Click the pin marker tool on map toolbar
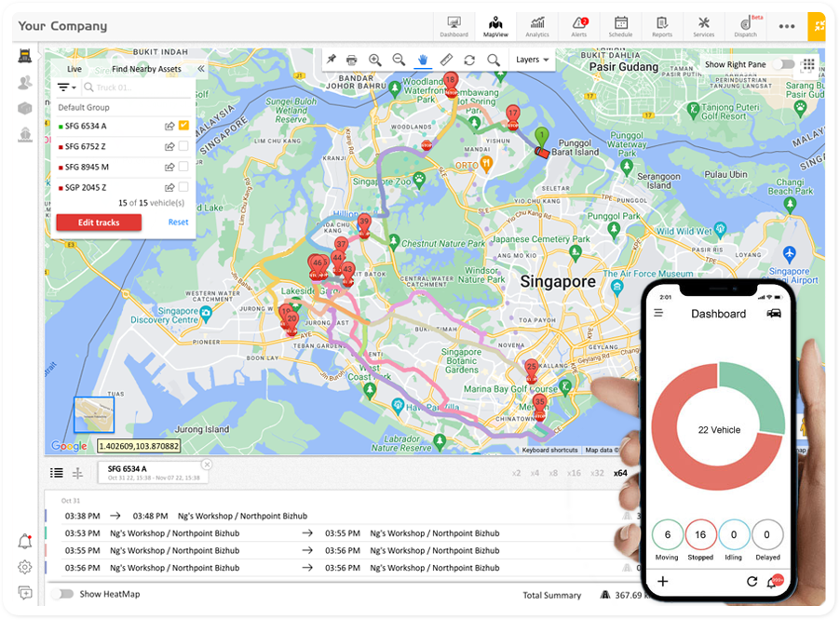 pyautogui.click(x=332, y=60)
